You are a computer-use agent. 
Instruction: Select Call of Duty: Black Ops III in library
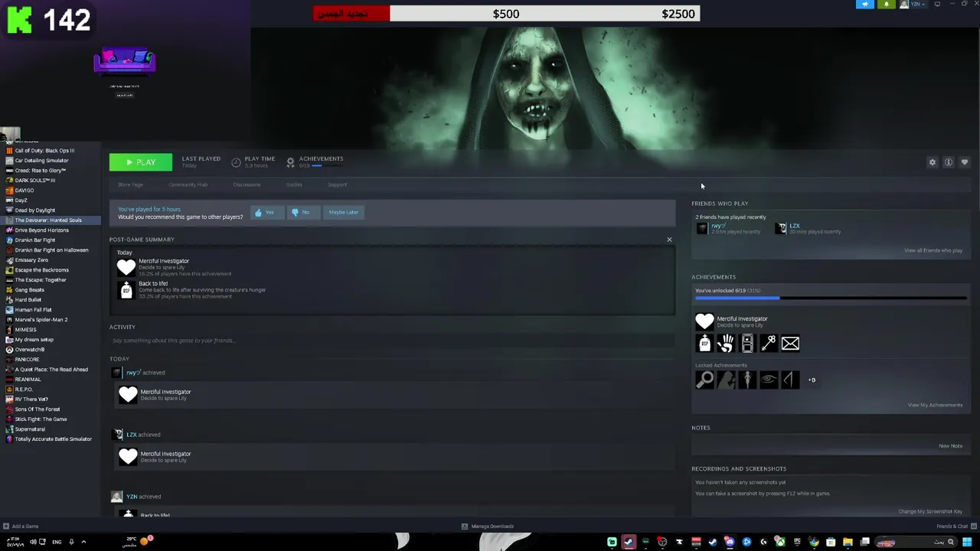click(x=44, y=151)
